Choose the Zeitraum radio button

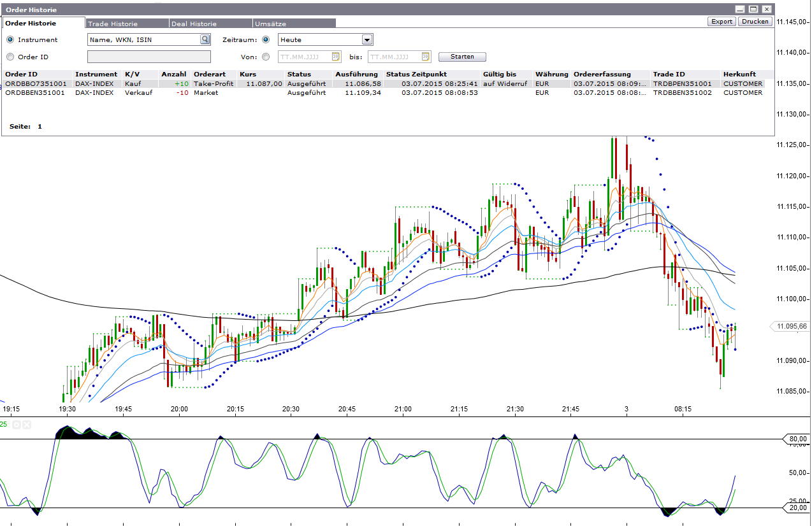(266, 39)
